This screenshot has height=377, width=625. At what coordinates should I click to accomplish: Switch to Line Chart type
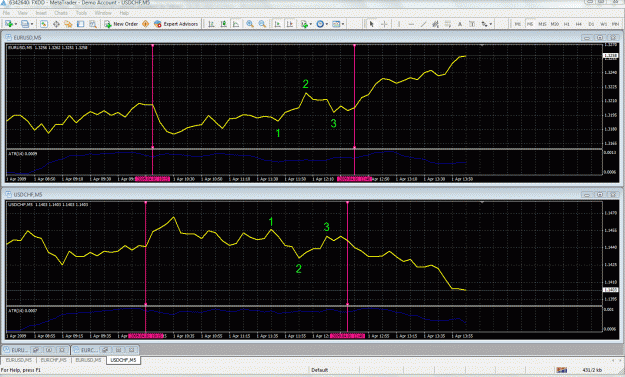pos(236,24)
